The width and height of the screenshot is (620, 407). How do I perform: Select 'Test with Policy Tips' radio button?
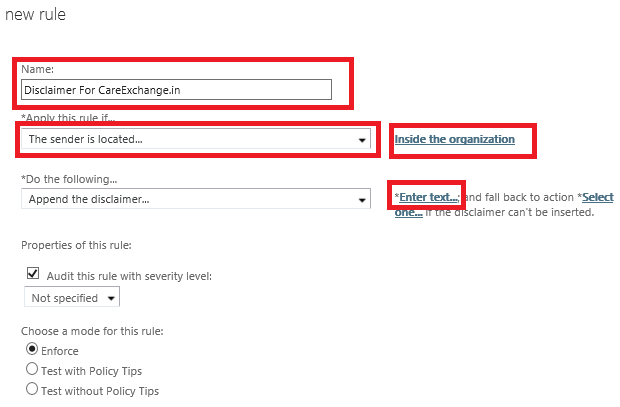tap(32, 369)
